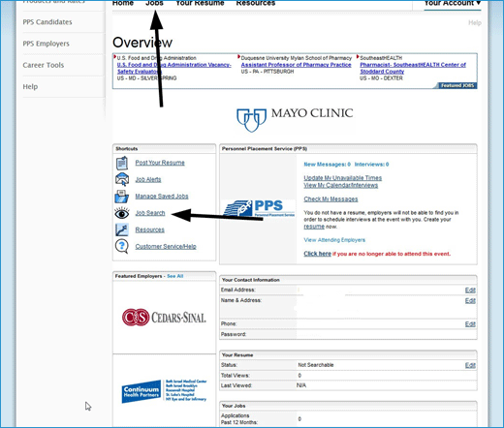Open the Post Your Resume link
Screen dimensions: 504x428
[x=160, y=163]
